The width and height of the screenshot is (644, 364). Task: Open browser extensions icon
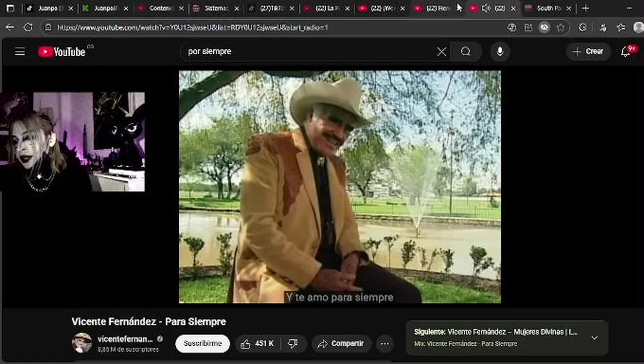(582, 28)
